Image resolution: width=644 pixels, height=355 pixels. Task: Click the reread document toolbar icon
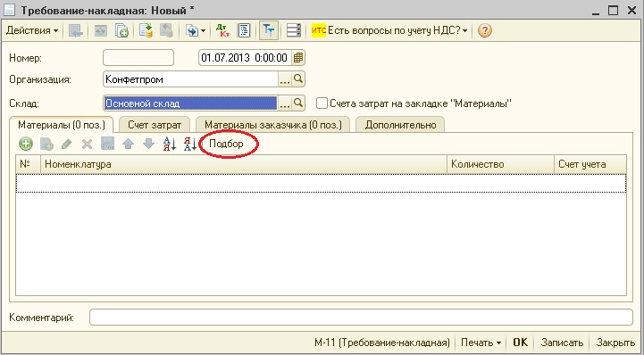pos(101,30)
